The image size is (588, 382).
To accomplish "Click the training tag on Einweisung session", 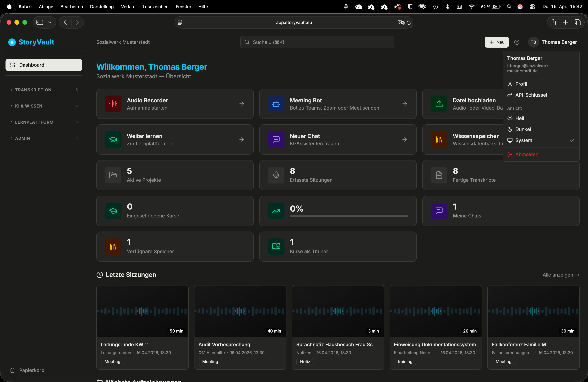I will click(405, 362).
